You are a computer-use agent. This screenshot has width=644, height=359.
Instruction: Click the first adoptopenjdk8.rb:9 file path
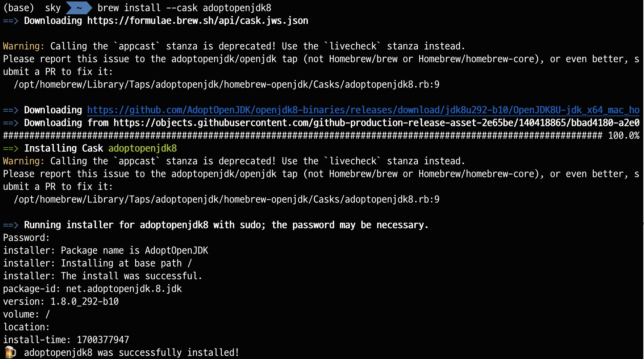tap(227, 84)
